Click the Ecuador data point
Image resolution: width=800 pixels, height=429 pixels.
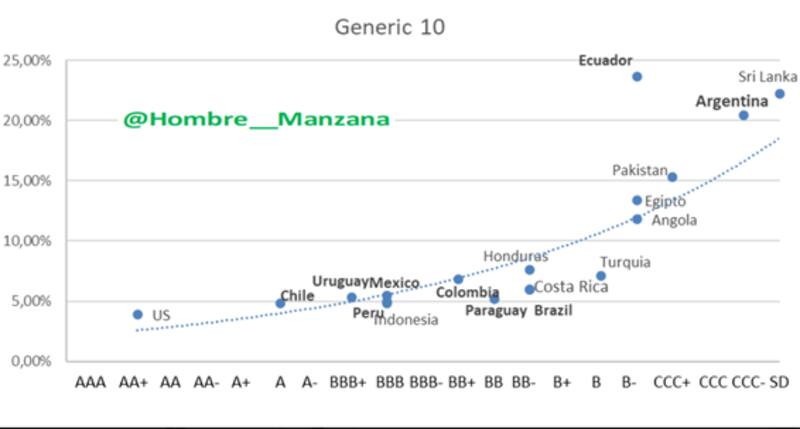tap(637, 77)
